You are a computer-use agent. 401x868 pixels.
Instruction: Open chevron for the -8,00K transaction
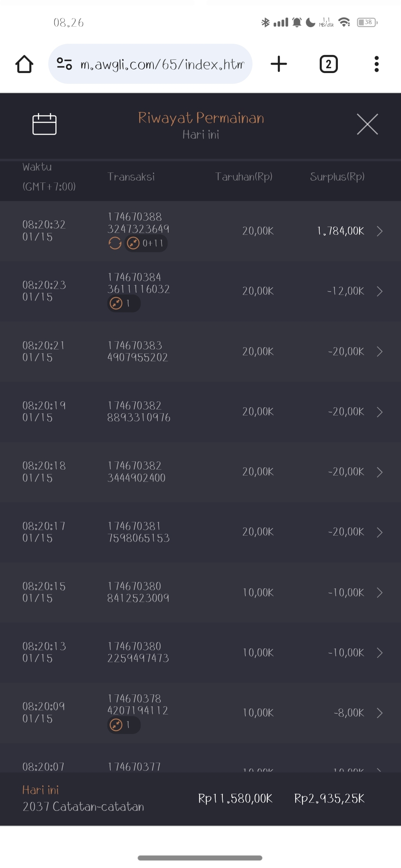(x=379, y=713)
